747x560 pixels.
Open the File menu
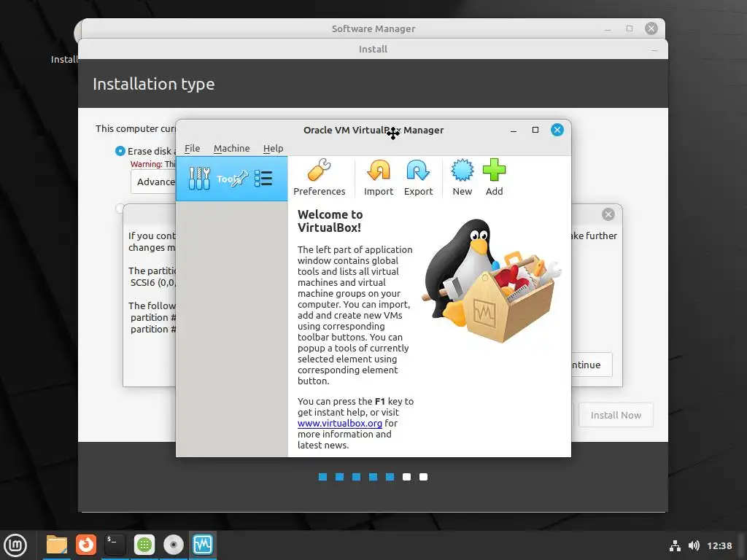192,148
